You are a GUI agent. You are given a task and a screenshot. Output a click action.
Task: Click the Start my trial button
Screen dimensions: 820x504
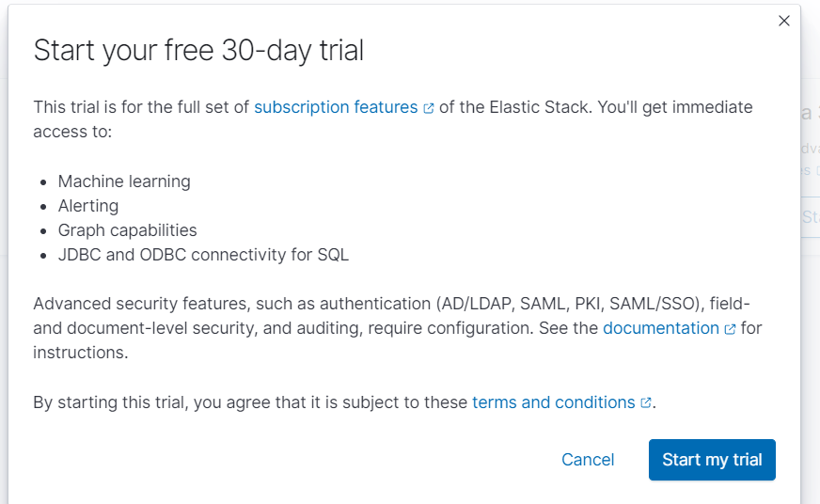[712, 460]
